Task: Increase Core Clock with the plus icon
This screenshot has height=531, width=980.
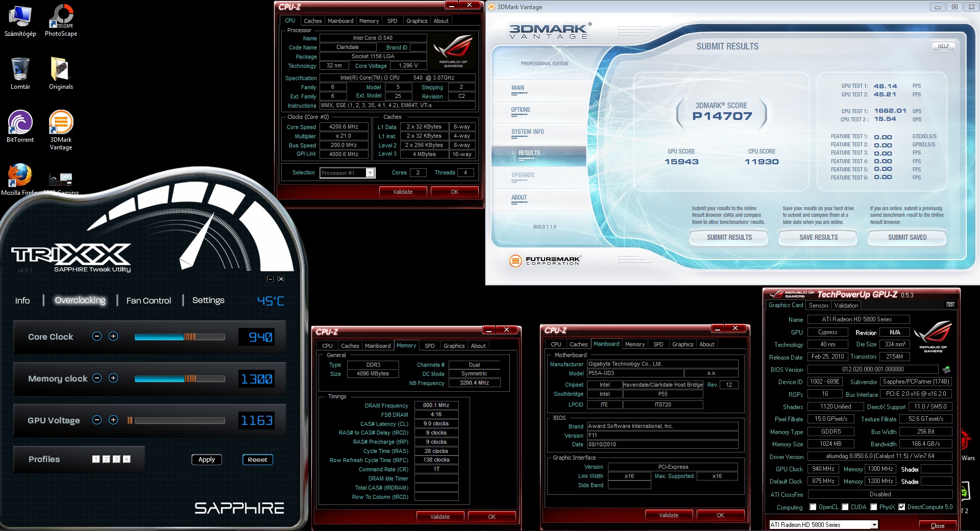Action: [x=113, y=336]
